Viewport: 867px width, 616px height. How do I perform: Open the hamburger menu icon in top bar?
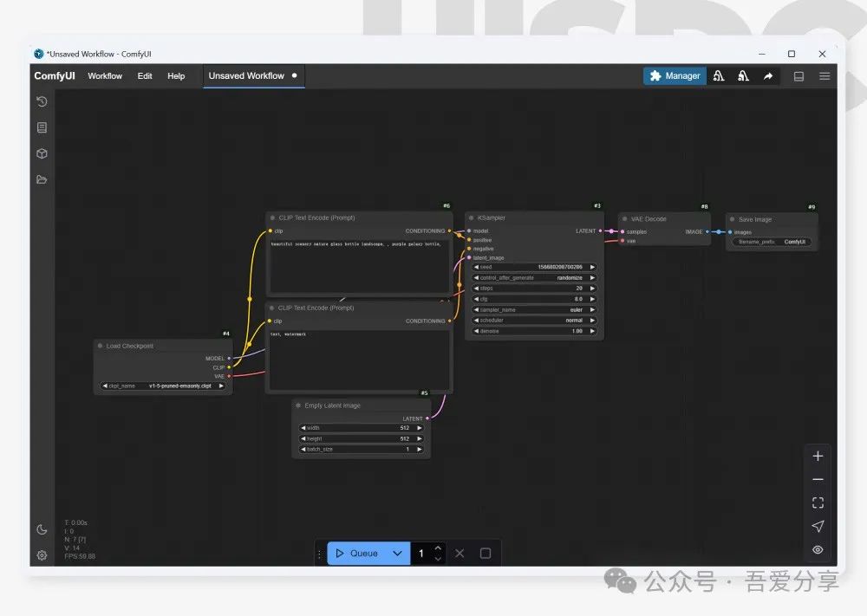(825, 76)
